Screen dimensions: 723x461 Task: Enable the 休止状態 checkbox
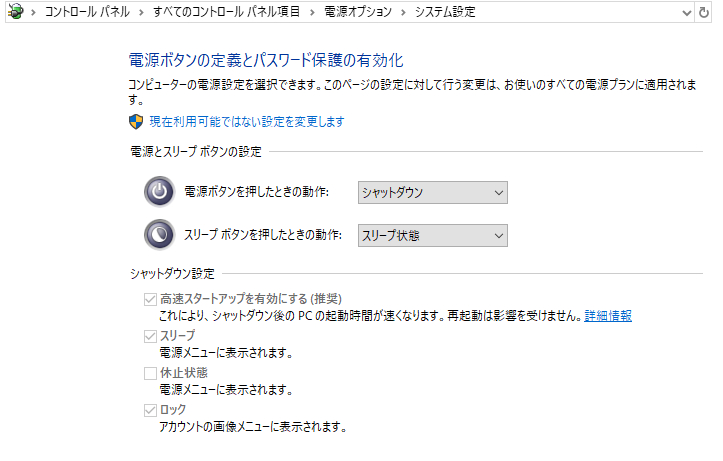pos(151,373)
